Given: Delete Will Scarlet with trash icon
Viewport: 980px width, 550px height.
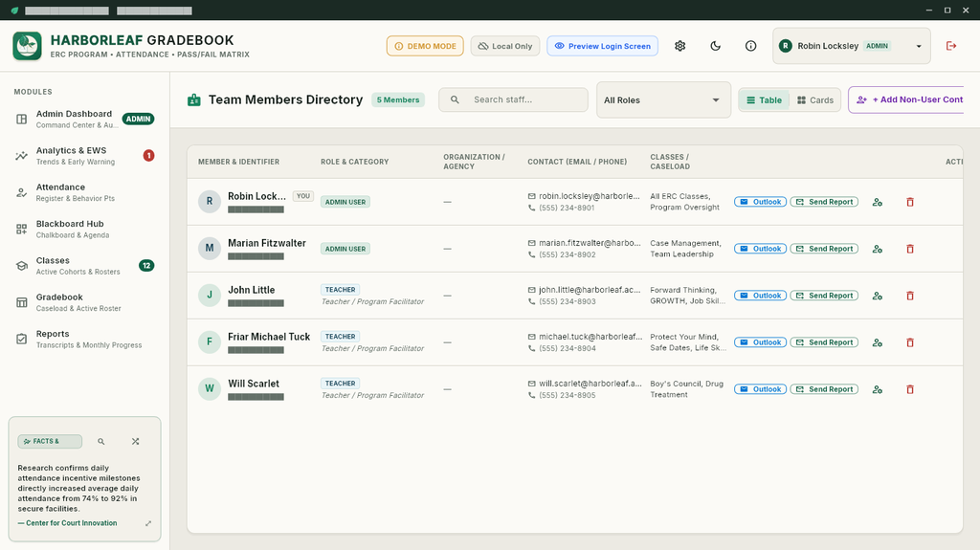Looking at the screenshot, I should (x=910, y=389).
